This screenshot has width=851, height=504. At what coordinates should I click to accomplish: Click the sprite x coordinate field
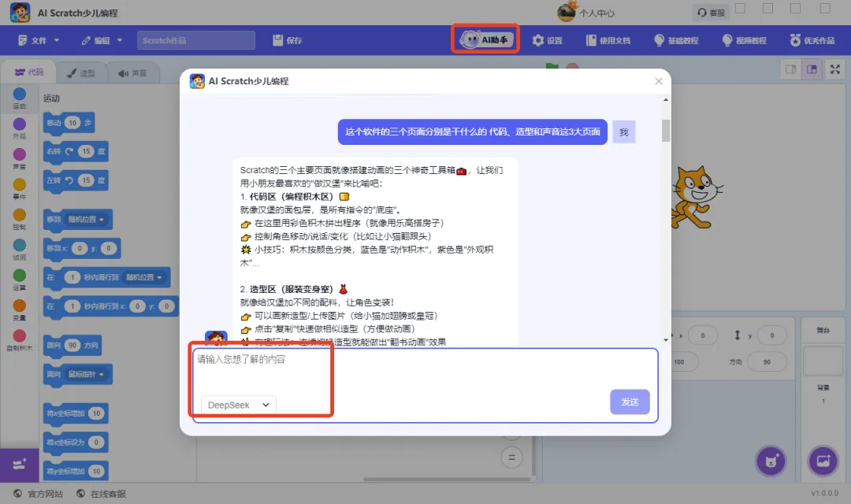pyautogui.click(x=702, y=335)
